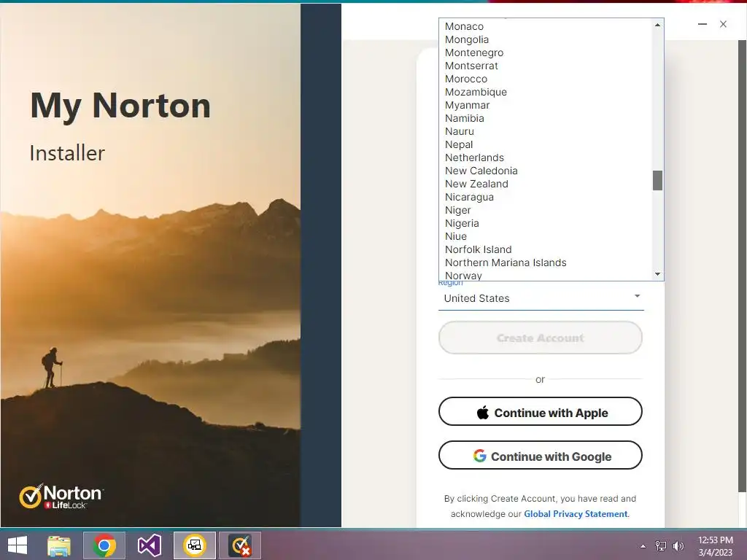
Task: Click the region list scrollbar thumb
Action: tap(657, 181)
